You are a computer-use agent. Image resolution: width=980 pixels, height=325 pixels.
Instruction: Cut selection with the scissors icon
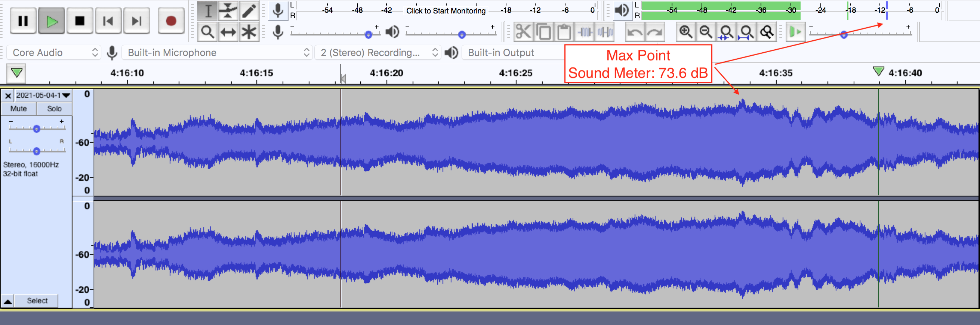pos(523,31)
